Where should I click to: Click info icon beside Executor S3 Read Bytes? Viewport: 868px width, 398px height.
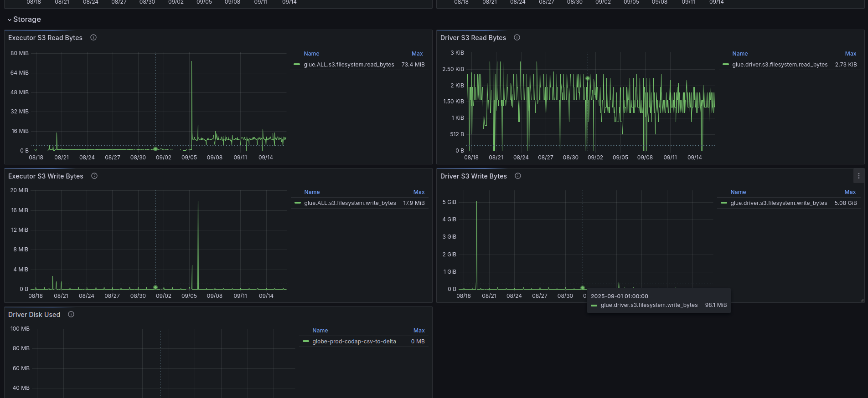(x=93, y=38)
